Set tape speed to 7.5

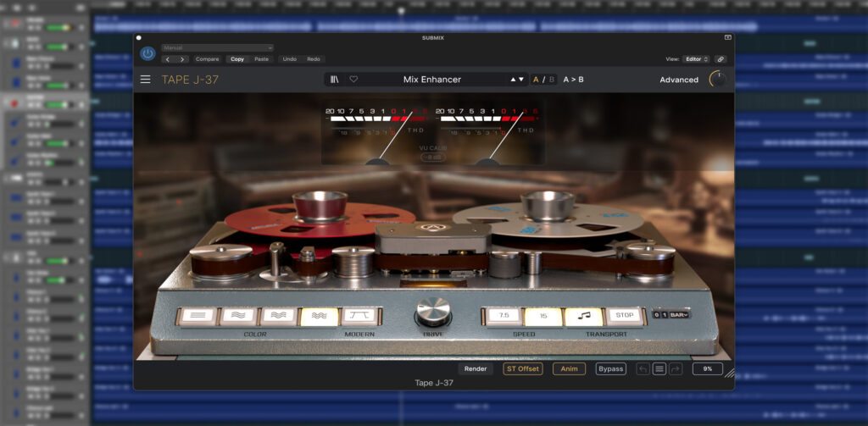click(504, 316)
